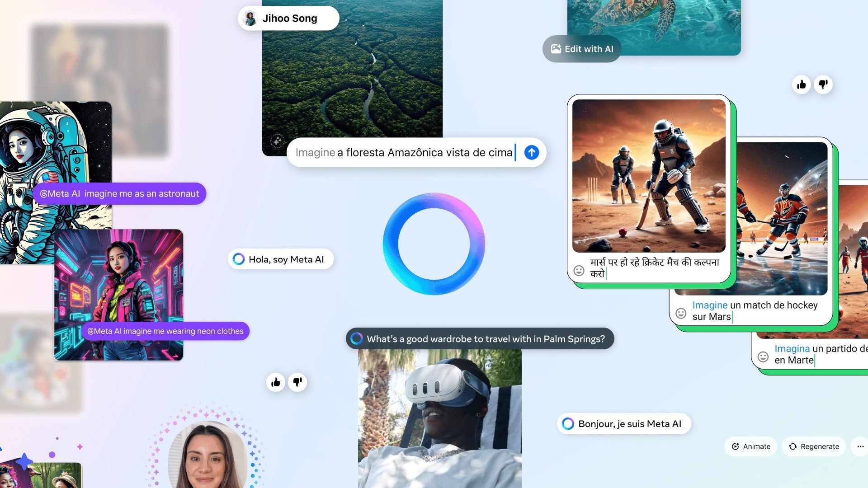This screenshot has height=488, width=868.
Task: Click the send arrow button blue
Action: pyautogui.click(x=531, y=152)
